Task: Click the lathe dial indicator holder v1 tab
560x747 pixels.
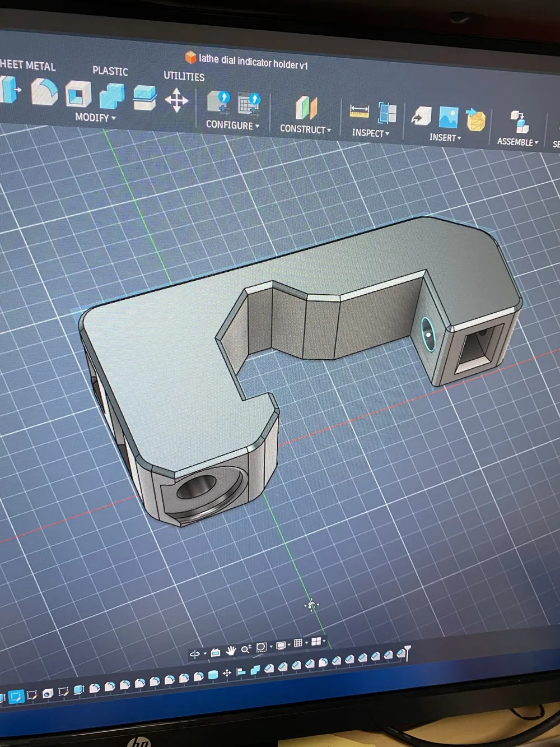Action: click(246, 61)
